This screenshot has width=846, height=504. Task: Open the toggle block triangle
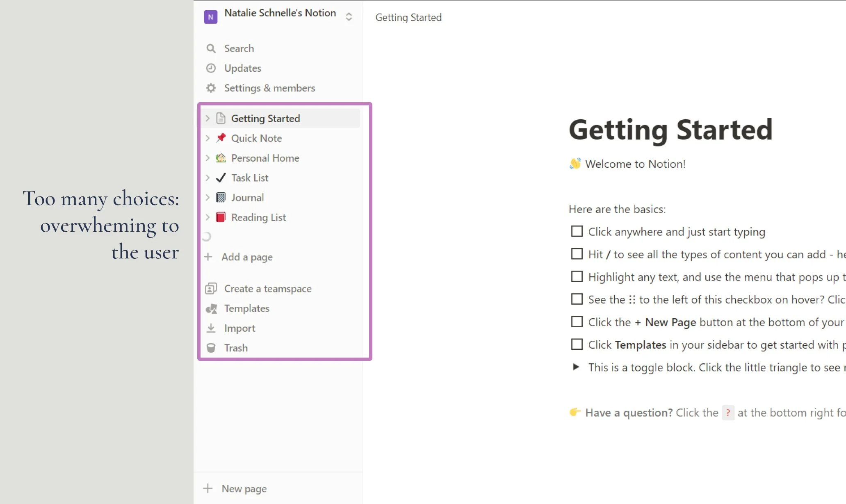[576, 367]
